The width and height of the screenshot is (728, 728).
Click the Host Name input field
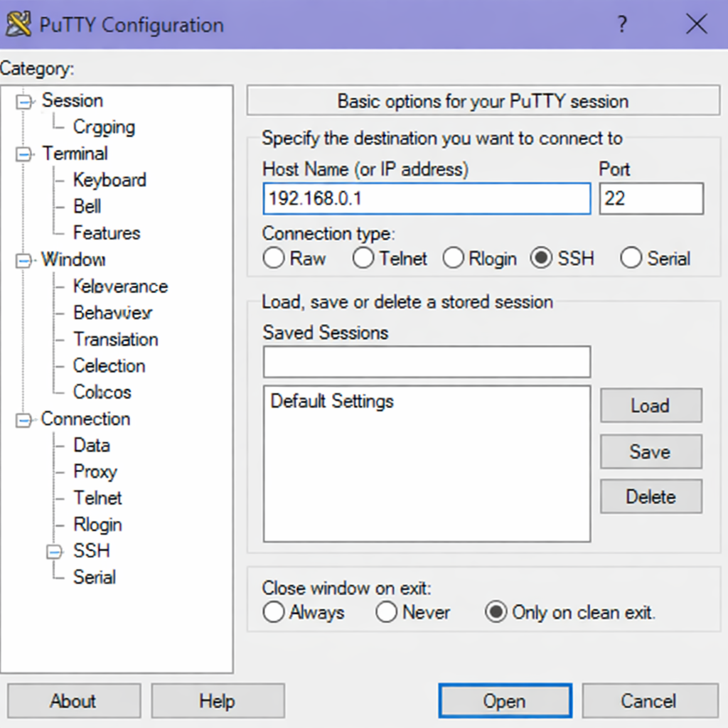[x=427, y=198]
